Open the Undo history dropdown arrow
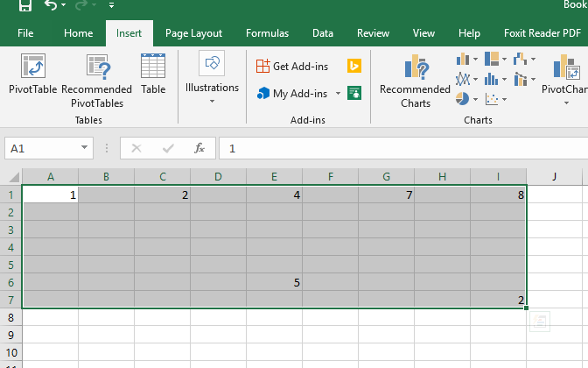588x368 pixels. (63, 5)
